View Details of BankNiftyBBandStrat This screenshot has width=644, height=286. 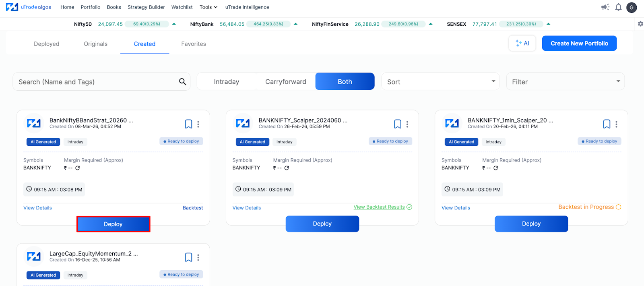(x=37, y=208)
